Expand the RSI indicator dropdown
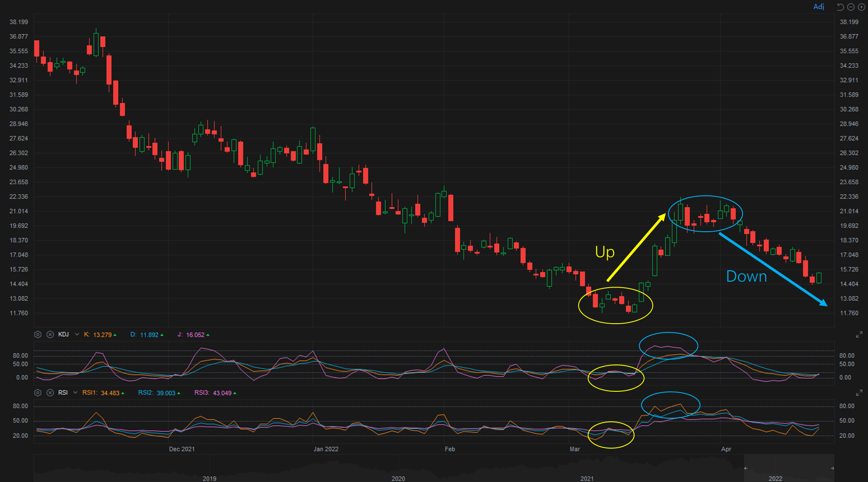Screen dimensions: 868x482 coord(75,393)
